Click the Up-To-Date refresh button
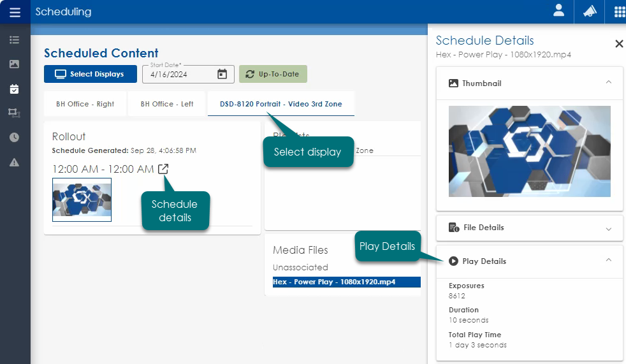 (x=273, y=74)
